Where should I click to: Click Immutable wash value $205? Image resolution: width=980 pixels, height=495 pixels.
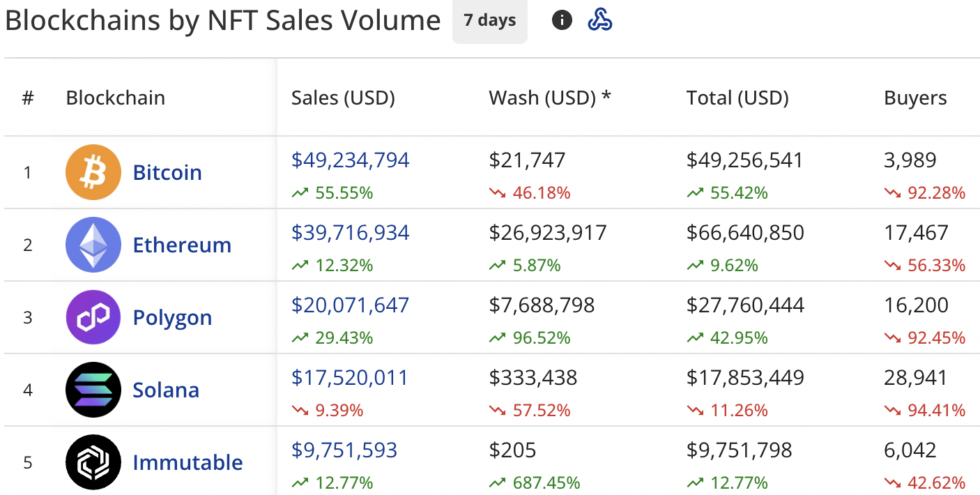pos(512,450)
